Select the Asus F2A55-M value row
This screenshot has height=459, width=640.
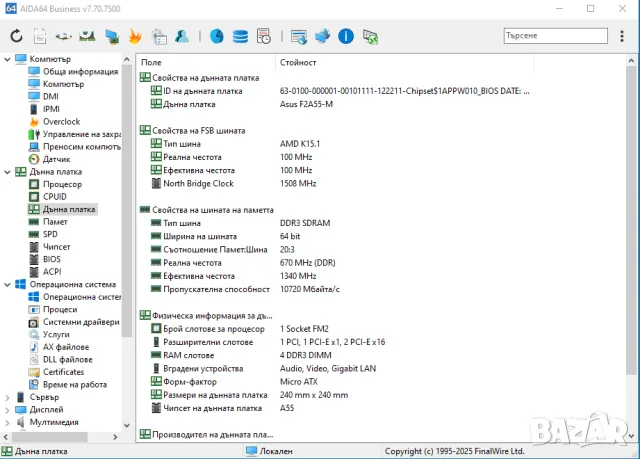tap(306, 104)
